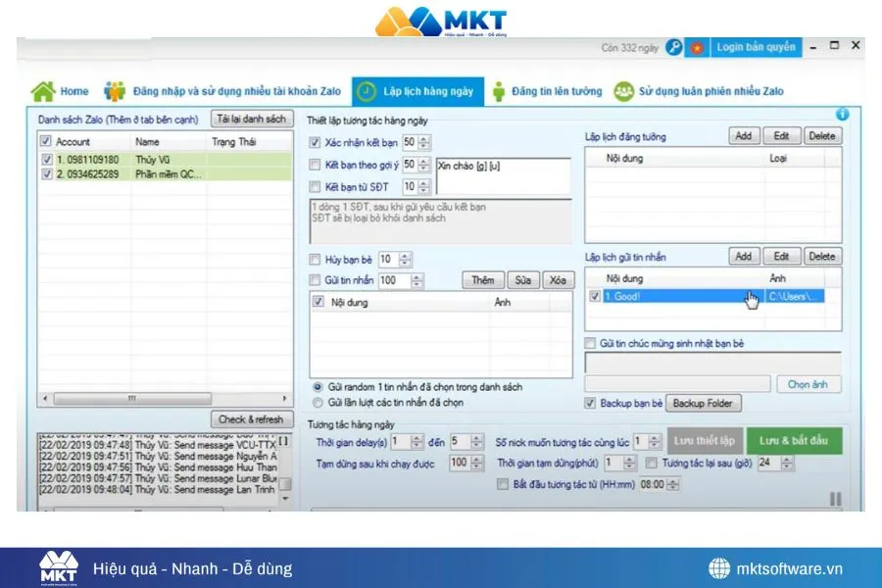Switch to Đăng tin lên tường tab
Screen dimensions: 882x588
coord(556,91)
